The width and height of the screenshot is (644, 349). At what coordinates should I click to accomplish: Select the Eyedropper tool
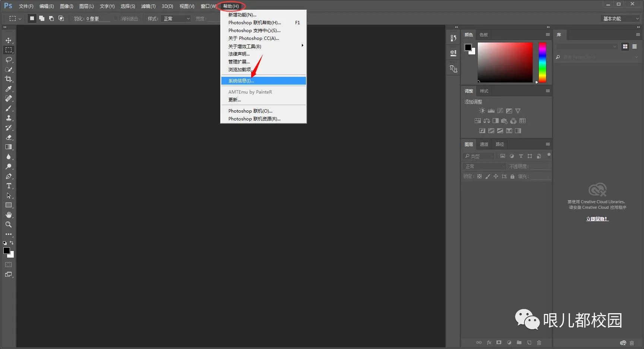(9, 89)
